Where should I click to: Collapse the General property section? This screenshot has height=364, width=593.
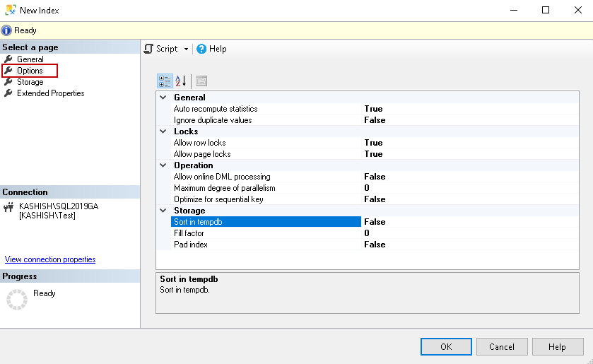click(163, 98)
